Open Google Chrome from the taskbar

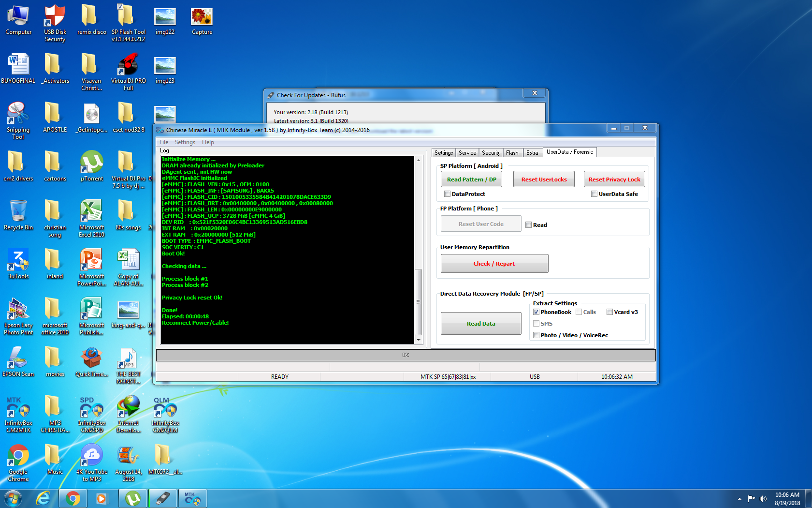click(73, 498)
